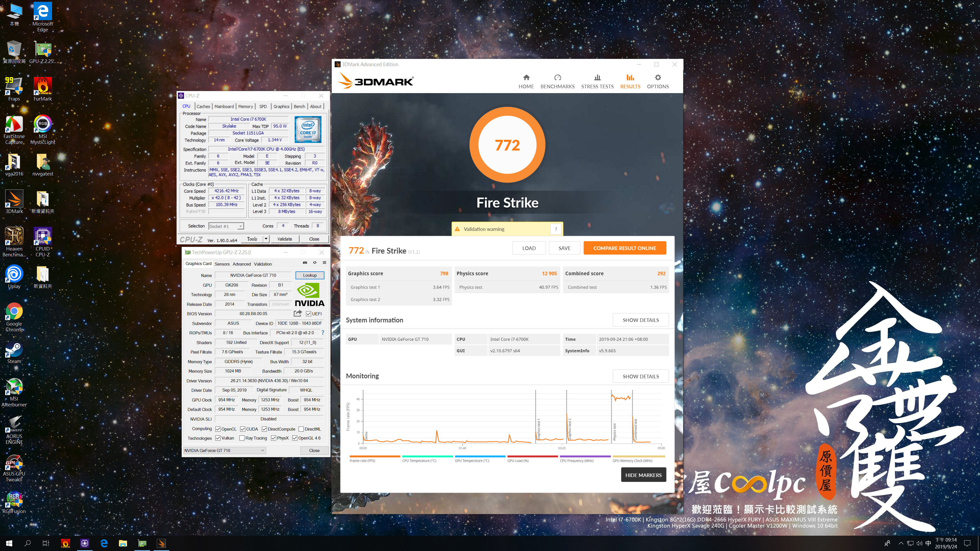Open the Advanced tab in GPU-Z

(x=242, y=264)
